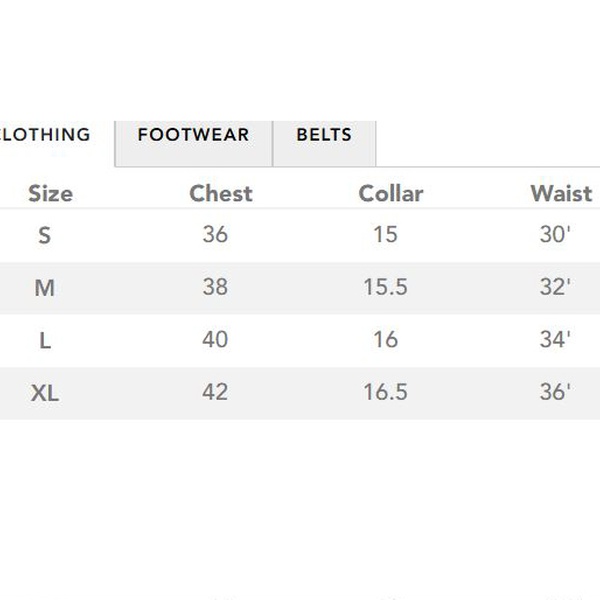Click the Chest column header
This screenshot has width=600, height=600.
[221, 193]
